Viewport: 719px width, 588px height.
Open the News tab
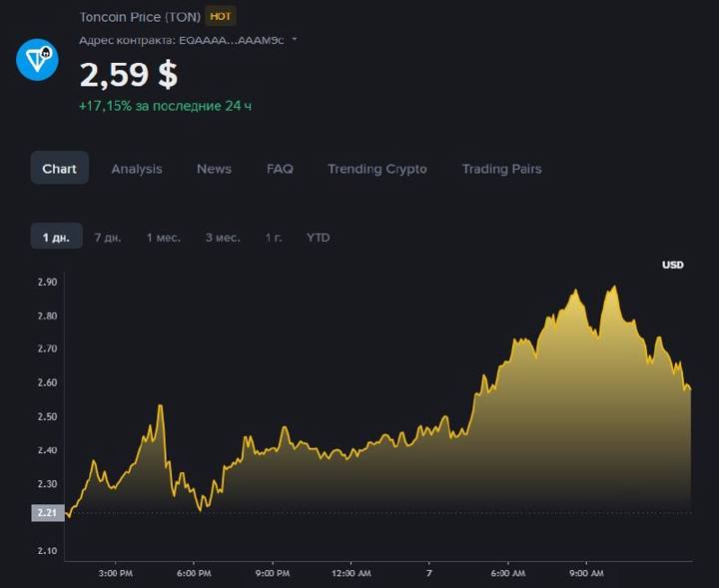click(x=214, y=169)
